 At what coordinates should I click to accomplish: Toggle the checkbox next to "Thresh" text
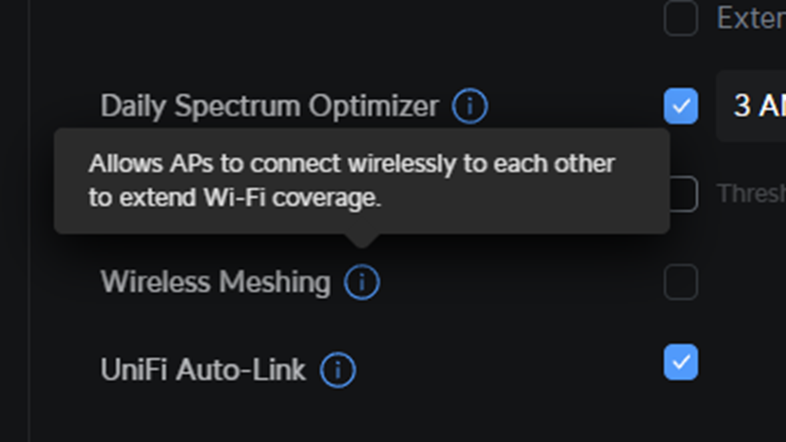[683, 194]
